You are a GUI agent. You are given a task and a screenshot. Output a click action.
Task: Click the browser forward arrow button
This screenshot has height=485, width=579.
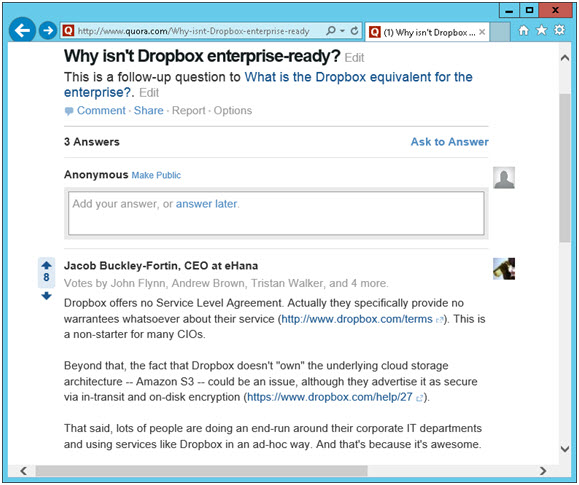coord(48,30)
